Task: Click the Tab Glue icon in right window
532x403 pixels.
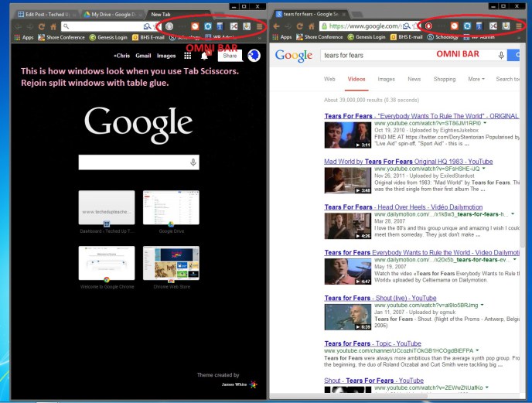Action: (x=506, y=26)
